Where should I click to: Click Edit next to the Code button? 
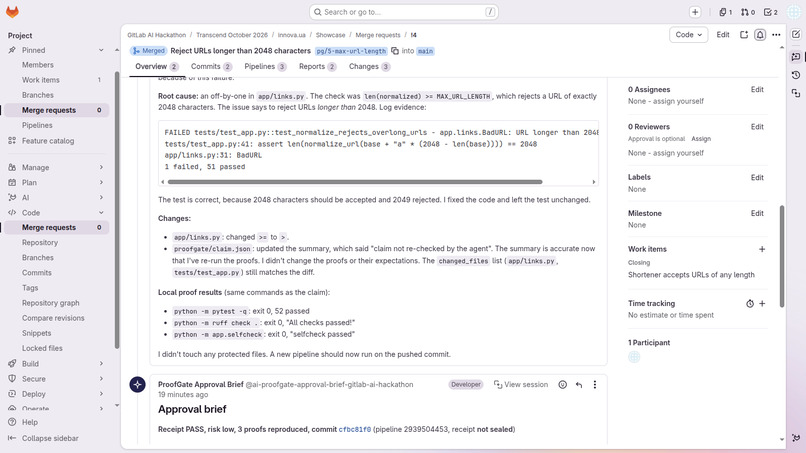pyautogui.click(x=723, y=34)
